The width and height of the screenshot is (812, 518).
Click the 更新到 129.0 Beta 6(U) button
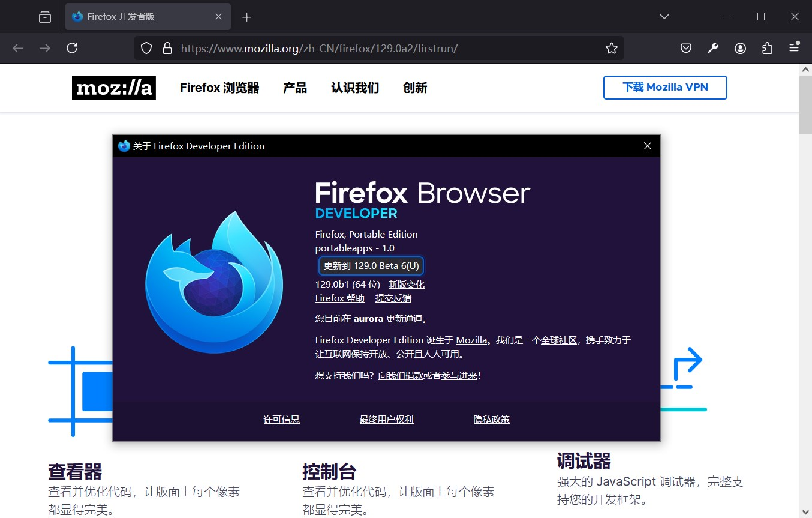pyautogui.click(x=371, y=265)
